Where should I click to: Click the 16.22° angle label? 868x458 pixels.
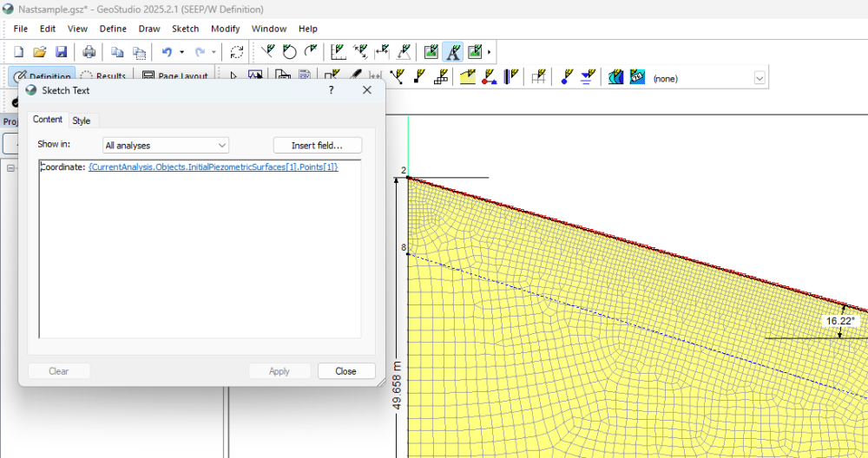point(839,321)
